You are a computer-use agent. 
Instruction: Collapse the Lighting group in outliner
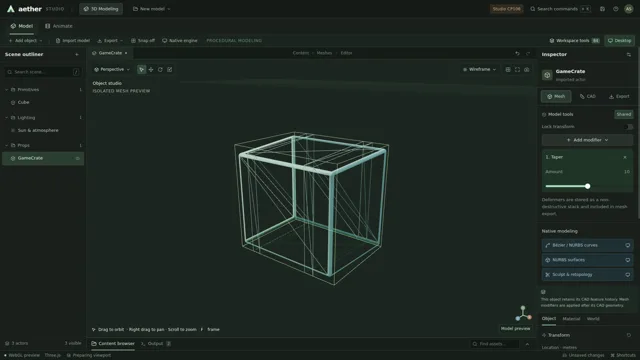[7, 118]
